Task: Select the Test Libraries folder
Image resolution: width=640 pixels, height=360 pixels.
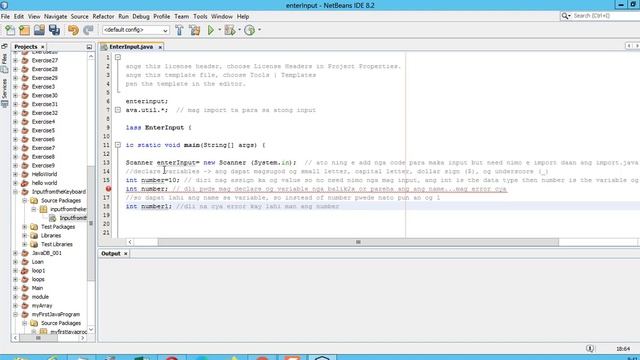Action: (57, 244)
